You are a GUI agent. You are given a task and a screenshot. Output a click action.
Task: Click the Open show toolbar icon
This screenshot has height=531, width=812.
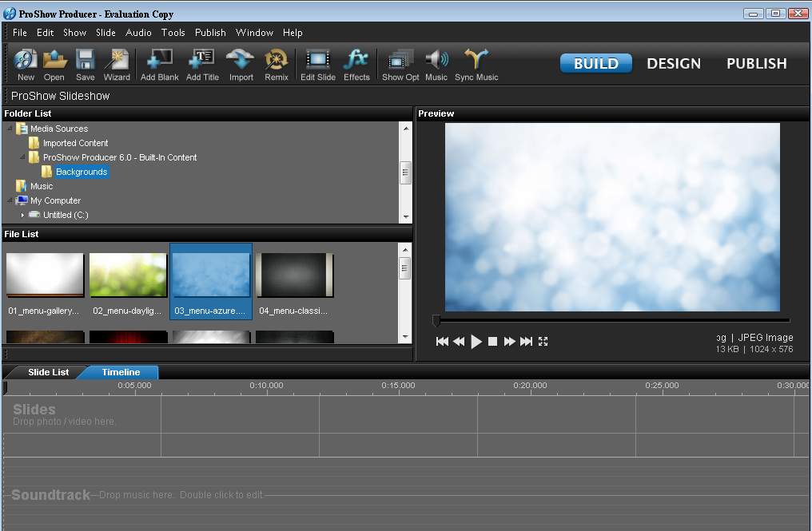tap(54, 65)
